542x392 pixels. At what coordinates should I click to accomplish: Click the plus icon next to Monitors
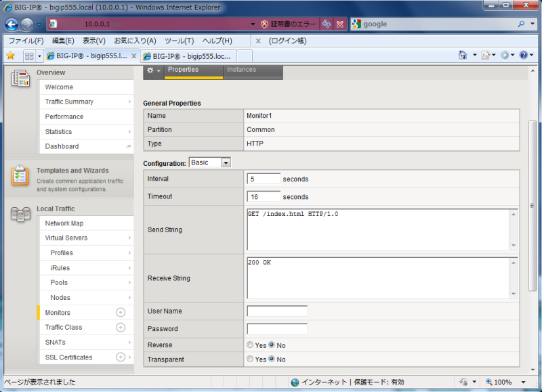click(x=121, y=312)
